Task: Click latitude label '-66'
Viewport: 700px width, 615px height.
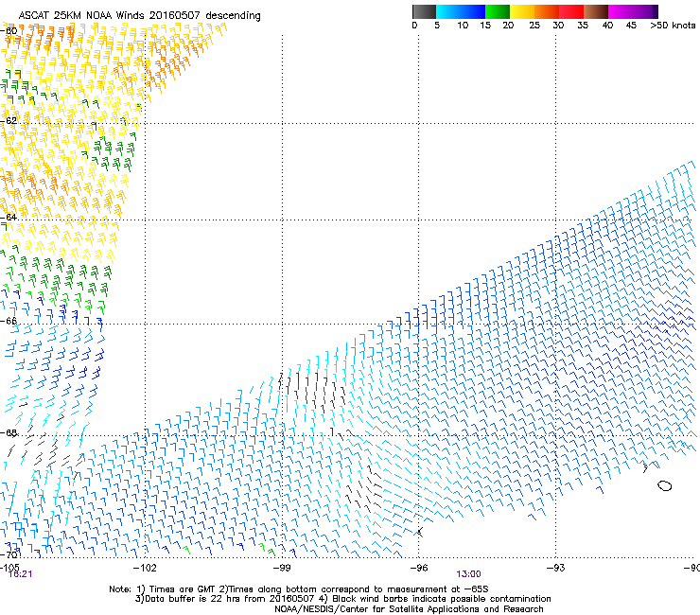Action: tap(9, 321)
